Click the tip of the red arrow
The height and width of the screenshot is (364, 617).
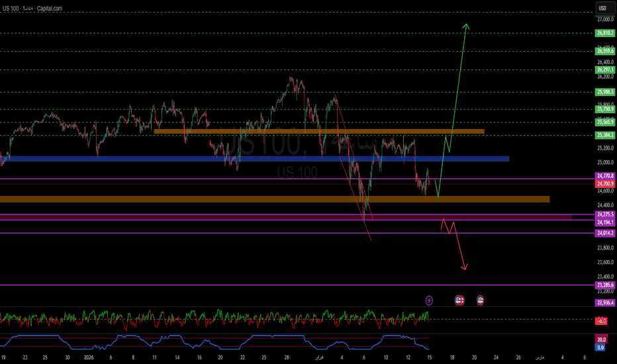coord(465,269)
